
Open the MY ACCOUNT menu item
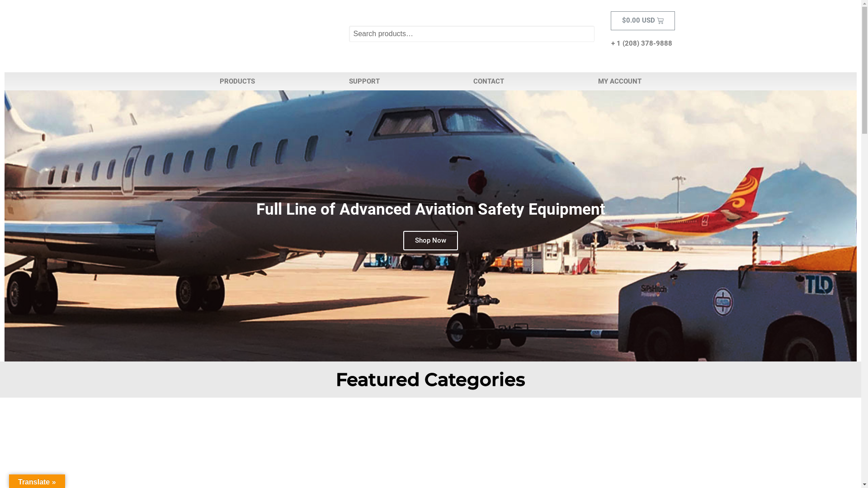coord(619,81)
